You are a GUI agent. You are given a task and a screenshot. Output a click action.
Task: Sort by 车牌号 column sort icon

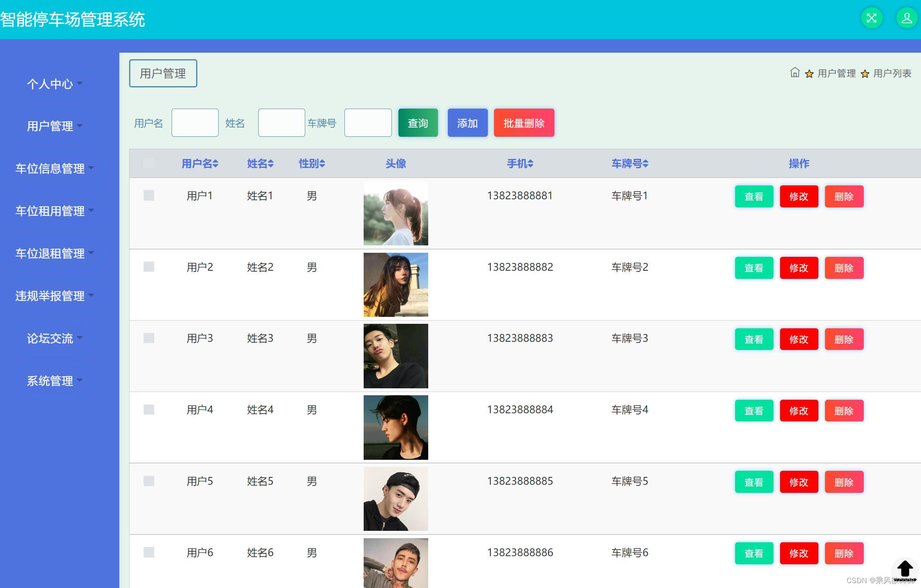tap(646, 164)
